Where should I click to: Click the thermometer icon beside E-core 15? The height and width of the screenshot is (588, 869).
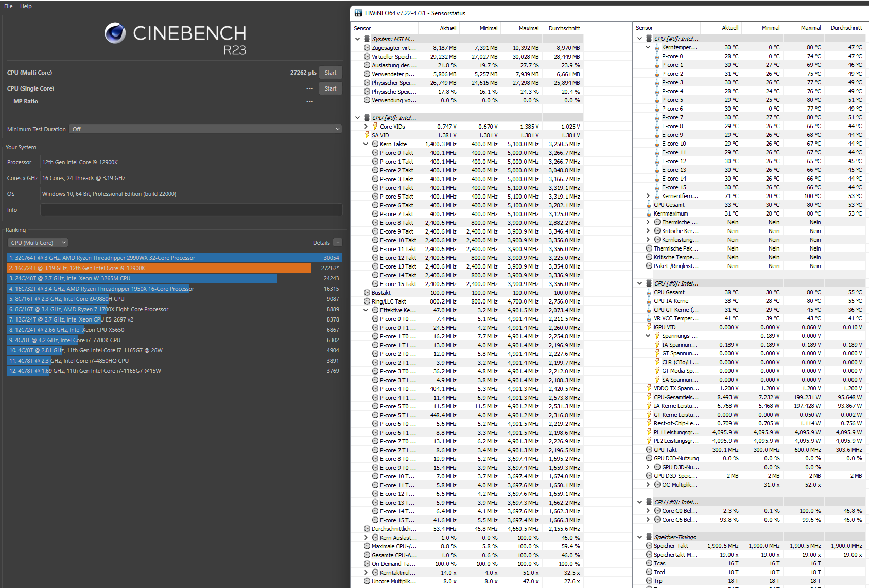tap(657, 187)
